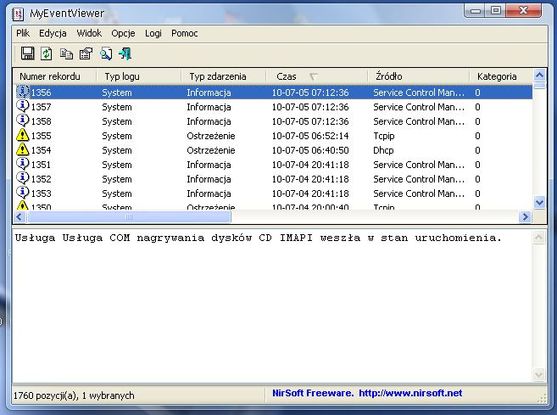This screenshot has width=557, height=415.
Task: Click the horizontal scroll right arrow
Action: click(525, 217)
